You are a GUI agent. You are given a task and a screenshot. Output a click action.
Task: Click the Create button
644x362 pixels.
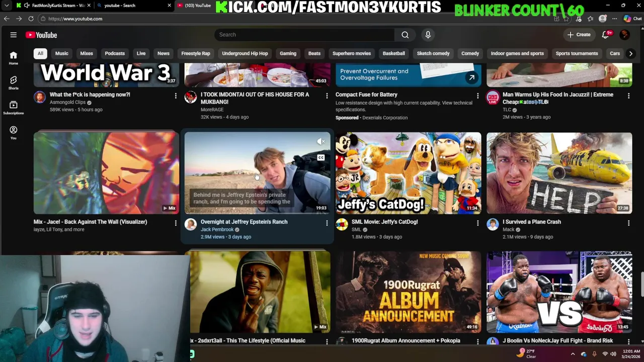point(579,35)
